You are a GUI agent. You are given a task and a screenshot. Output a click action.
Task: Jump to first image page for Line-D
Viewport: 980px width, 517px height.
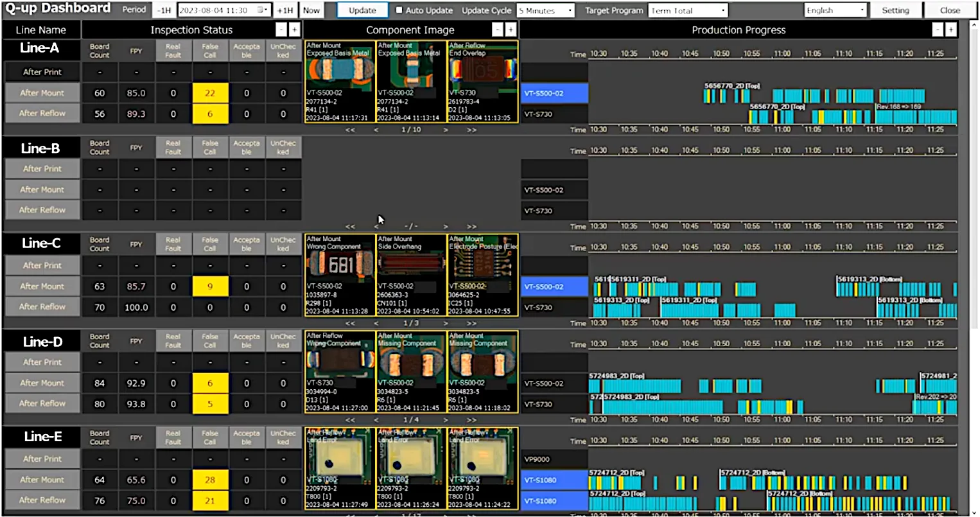[x=350, y=420]
